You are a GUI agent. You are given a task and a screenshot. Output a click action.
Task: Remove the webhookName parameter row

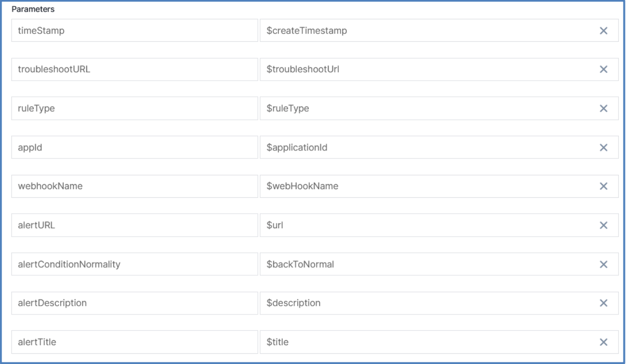click(x=604, y=186)
